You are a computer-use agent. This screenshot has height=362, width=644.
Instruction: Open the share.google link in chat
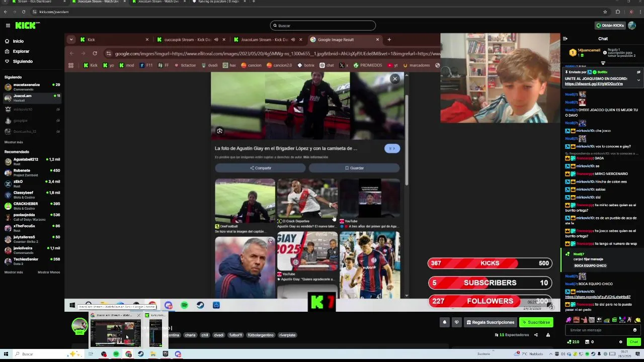pos(598,297)
